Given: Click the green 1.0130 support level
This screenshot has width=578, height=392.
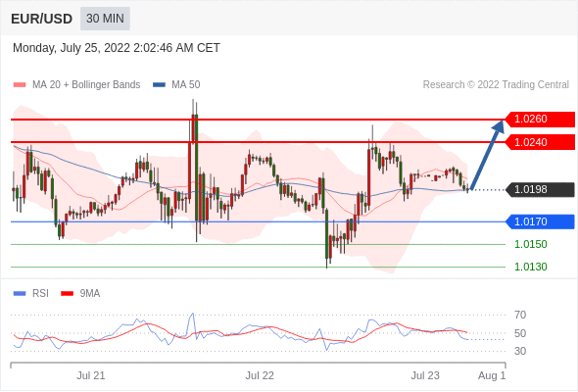Looking at the screenshot, I should point(530,267).
